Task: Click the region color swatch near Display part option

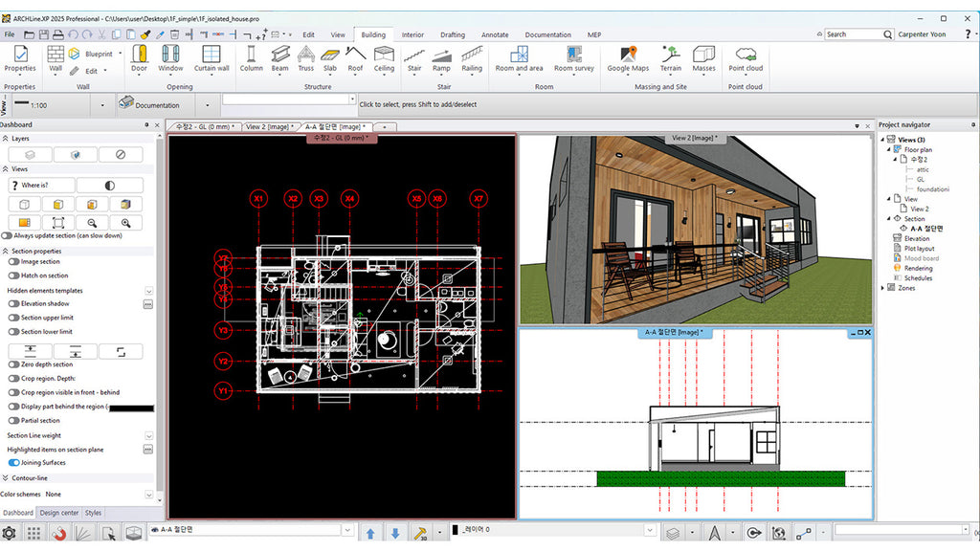Action: [129, 407]
